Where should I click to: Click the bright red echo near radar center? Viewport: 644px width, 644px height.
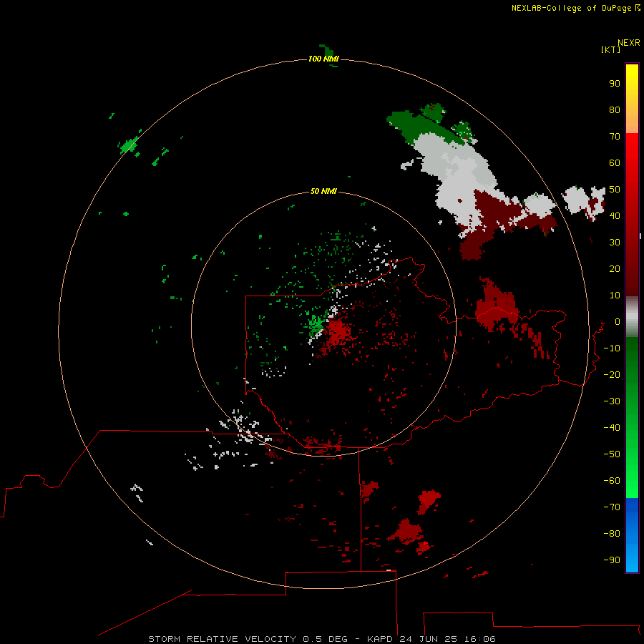click(338, 331)
